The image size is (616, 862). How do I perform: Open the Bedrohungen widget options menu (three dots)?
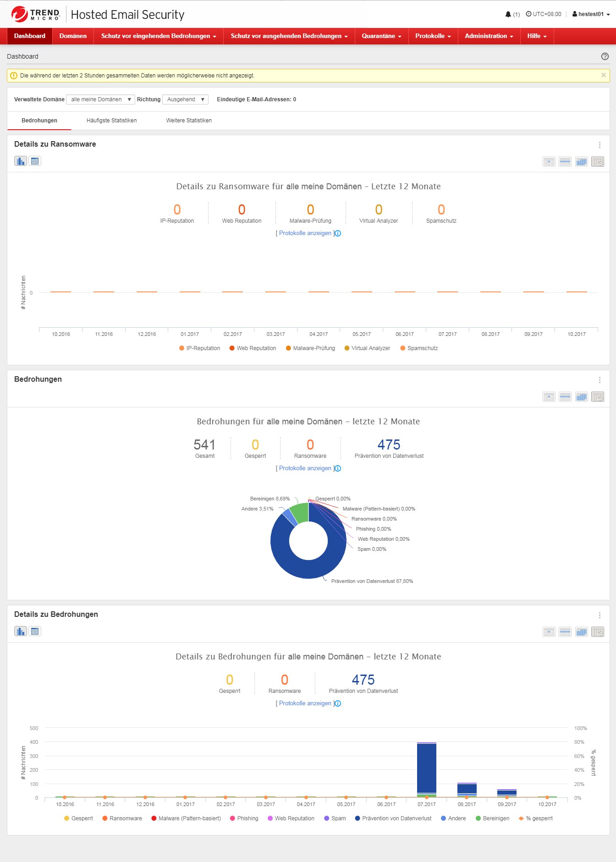(599, 380)
